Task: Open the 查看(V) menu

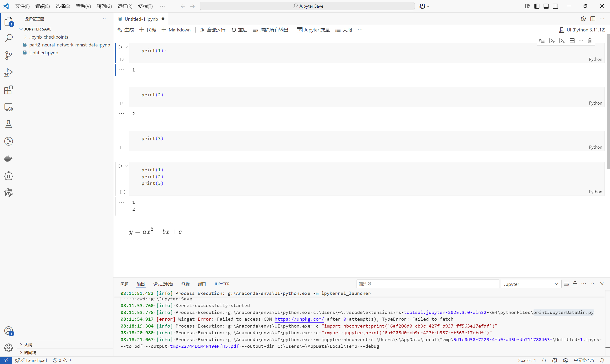Action: point(83,6)
